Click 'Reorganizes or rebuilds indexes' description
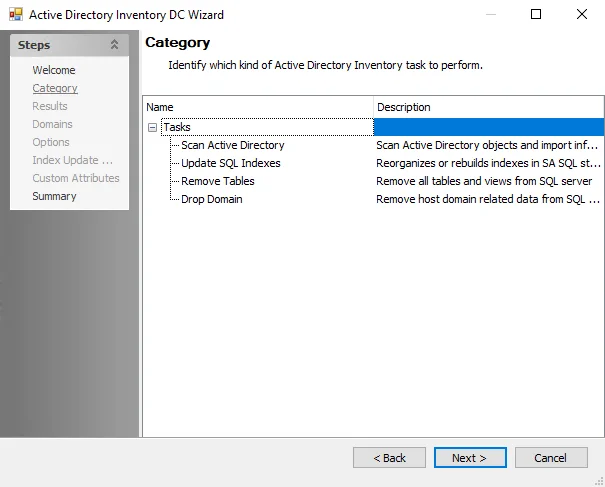The image size is (605, 487). pyautogui.click(x=488, y=163)
